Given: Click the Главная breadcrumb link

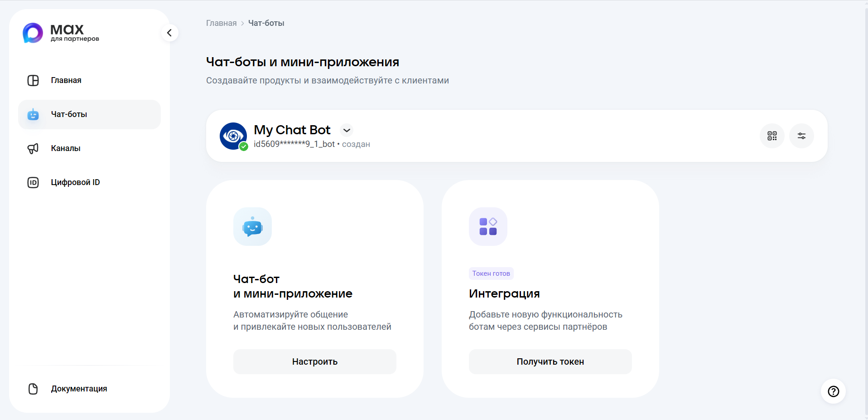Looking at the screenshot, I should [x=221, y=23].
